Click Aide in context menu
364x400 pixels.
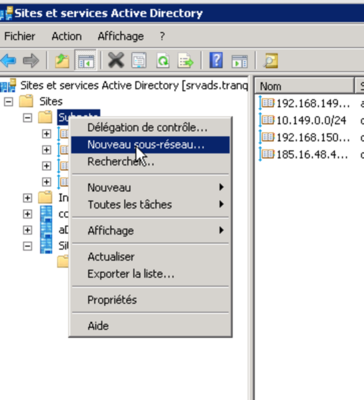[x=150, y=326]
